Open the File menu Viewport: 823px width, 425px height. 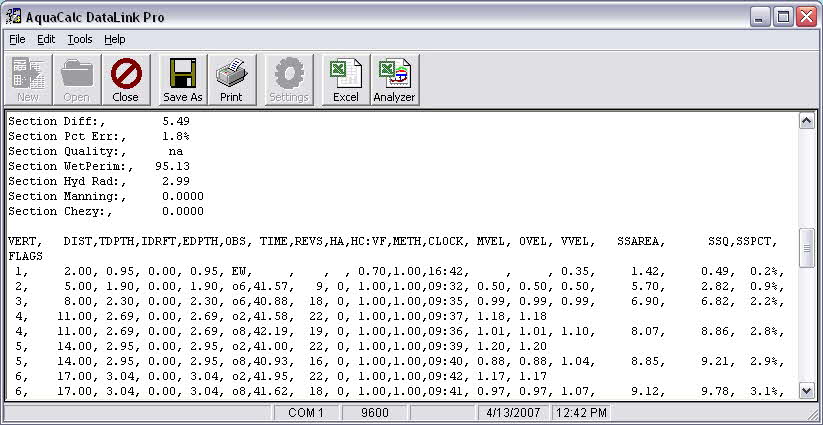(x=17, y=39)
